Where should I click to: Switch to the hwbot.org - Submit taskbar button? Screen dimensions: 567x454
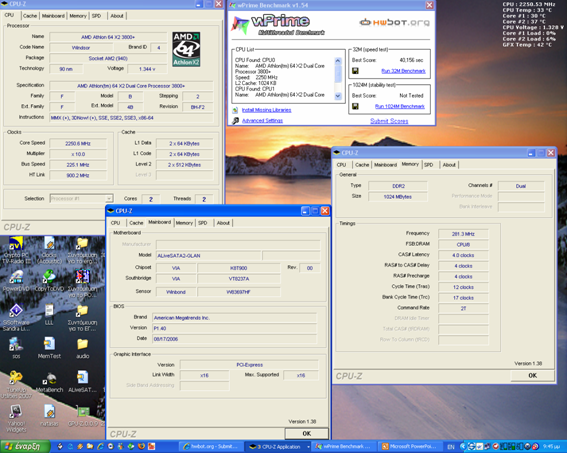click(211, 447)
